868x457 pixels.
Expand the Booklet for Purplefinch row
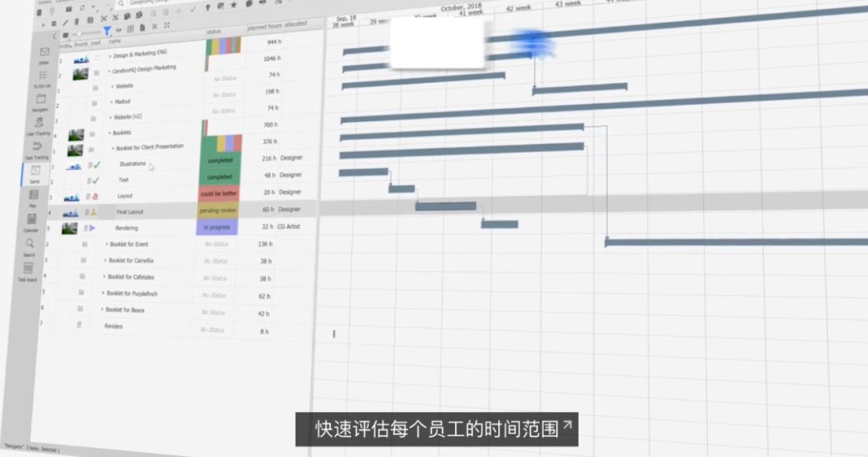[103, 294]
